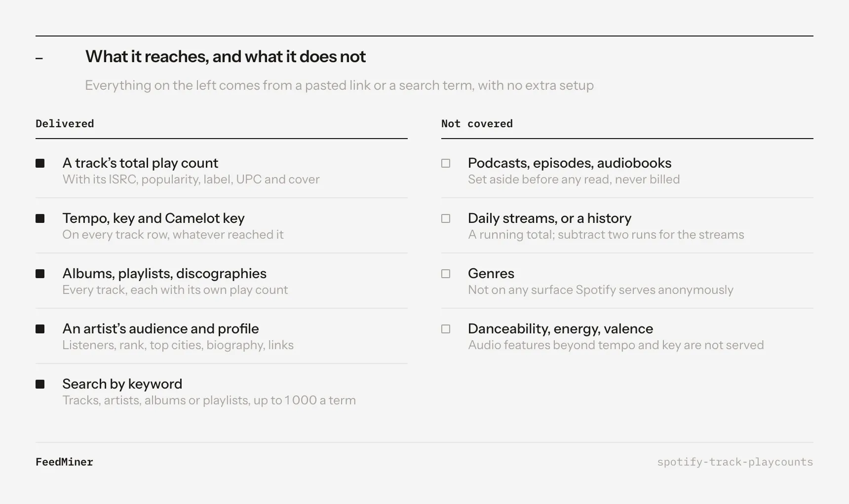
Task: Click the empty box beside 'Podcasts, episodes, audiobooks'
Action: click(x=446, y=163)
